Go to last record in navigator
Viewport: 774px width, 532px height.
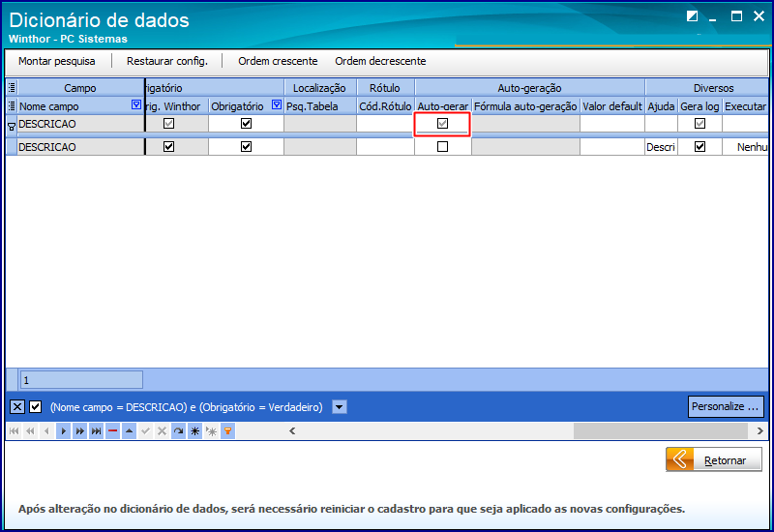point(96,431)
